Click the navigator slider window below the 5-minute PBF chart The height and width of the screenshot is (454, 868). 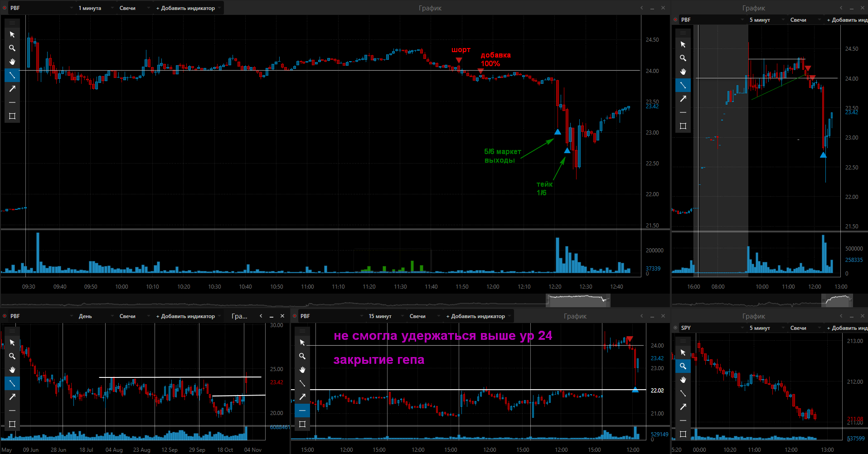pyautogui.click(x=837, y=300)
